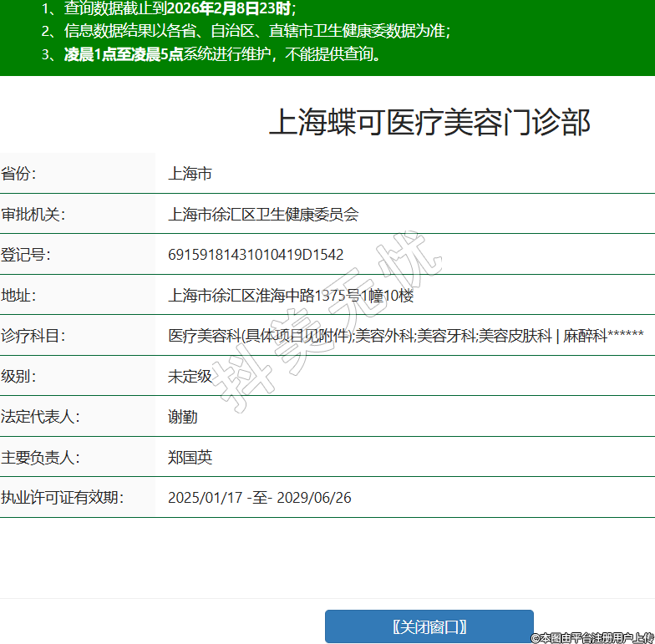The width and height of the screenshot is (655, 644).
Task: Click the 法定代表人 field label
Action: pos(40,417)
